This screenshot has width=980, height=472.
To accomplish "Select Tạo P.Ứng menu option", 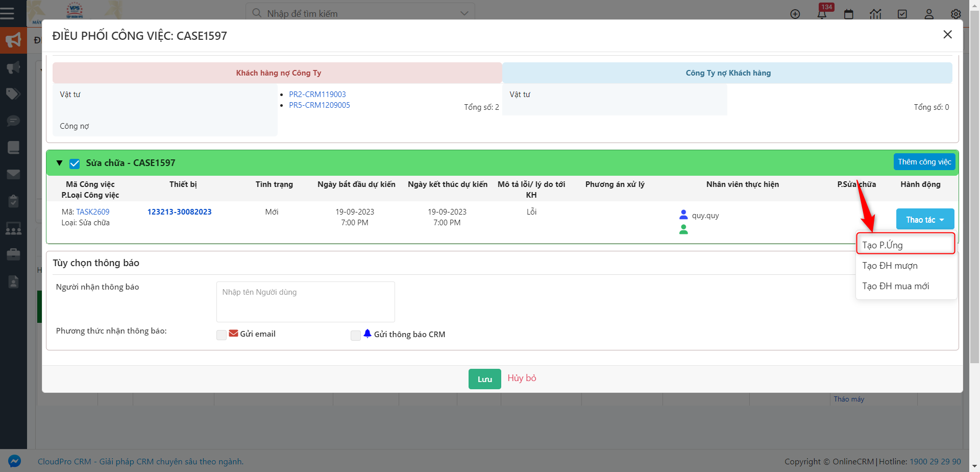I will click(x=905, y=245).
